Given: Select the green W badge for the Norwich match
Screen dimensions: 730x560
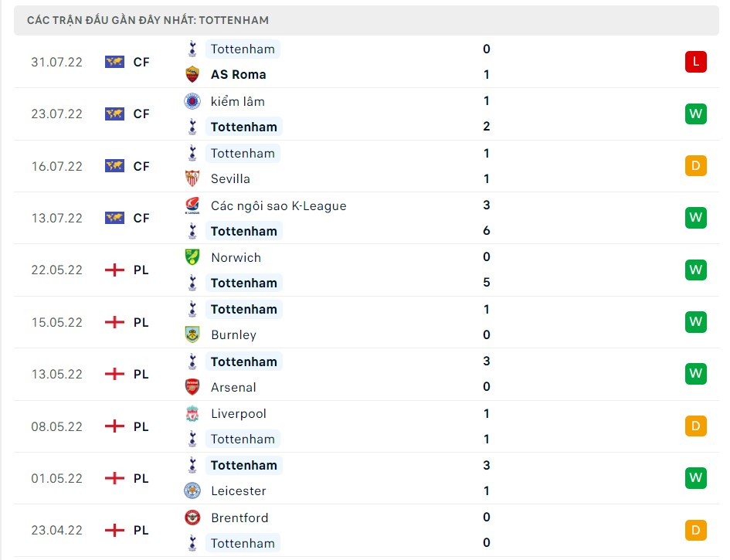Looking at the screenshot, I should 695,270.
